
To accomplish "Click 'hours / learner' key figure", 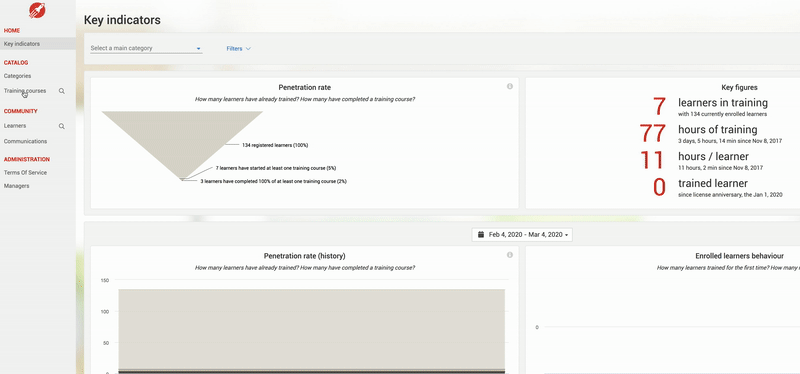I will pyautogui.click(x=713, y=156).
